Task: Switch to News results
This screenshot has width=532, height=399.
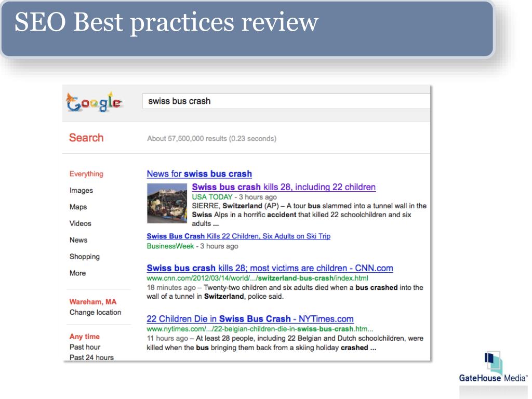Action: point(78,240)
